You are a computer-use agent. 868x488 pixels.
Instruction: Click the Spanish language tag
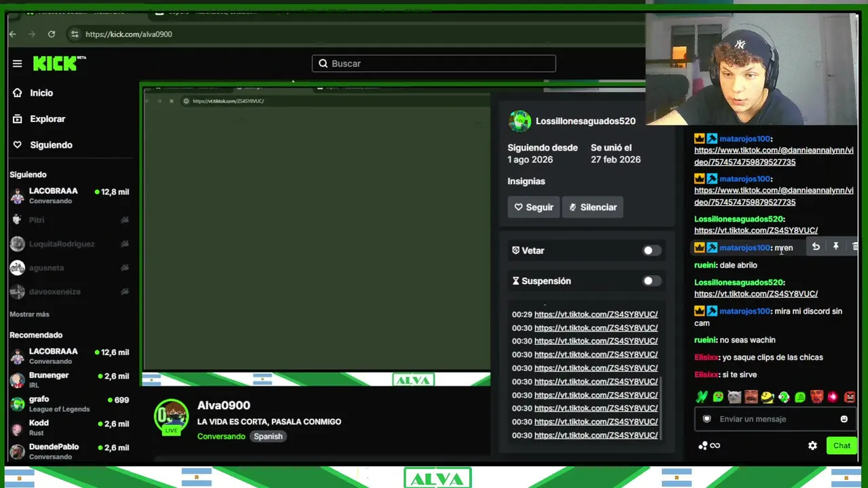click(268, 436)
